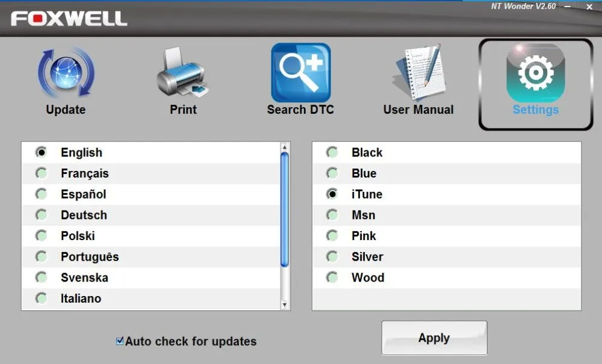Screen dimensions: 602x364
Task: Open the Update globe icon
Action: point(66,73)
